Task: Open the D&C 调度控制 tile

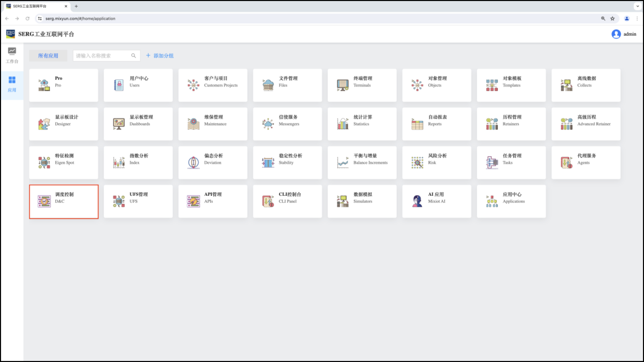Action: (64, 202)
